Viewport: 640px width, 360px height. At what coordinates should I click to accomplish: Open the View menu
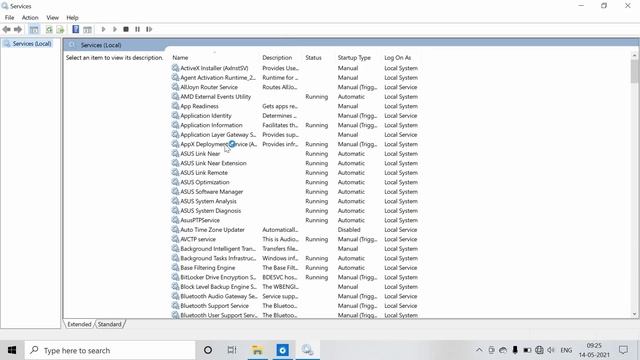tap(52, 18)
